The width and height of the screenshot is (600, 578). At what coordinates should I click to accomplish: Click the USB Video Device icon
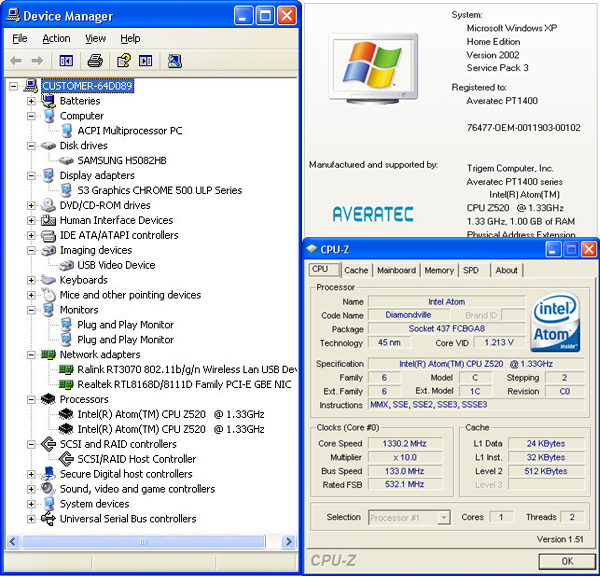(x=66, y=265)
